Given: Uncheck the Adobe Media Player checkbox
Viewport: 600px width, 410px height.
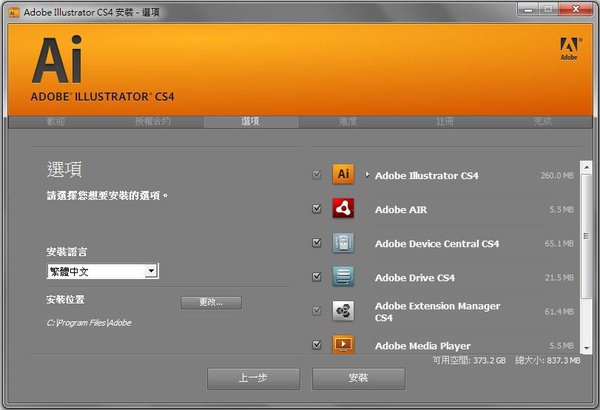Looking at the screenshot, I should point(316,345).
